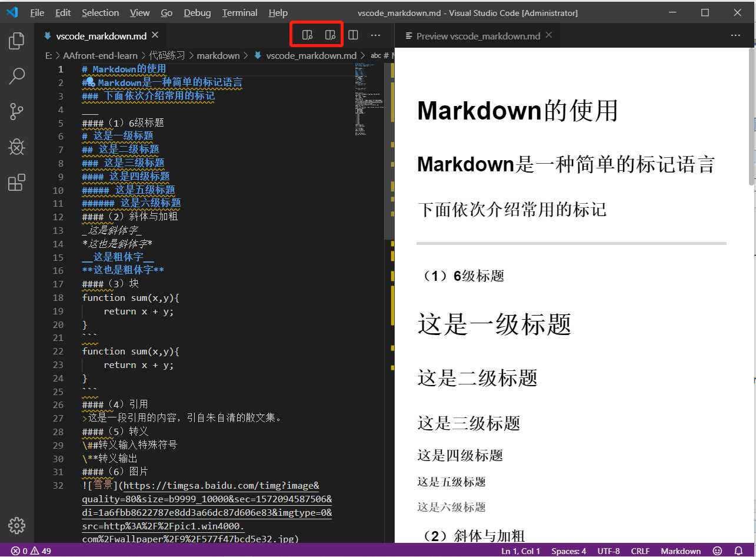This screenshot has width=756, height=557.
Task: Click preview heading 'Markdown的使用'
Action: [x=518, y=111]
